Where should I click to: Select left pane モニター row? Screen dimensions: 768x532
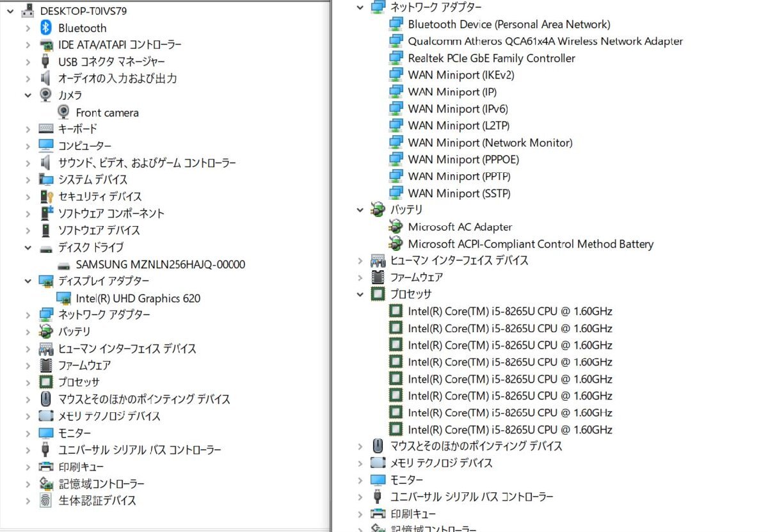(x=74, y=433)
